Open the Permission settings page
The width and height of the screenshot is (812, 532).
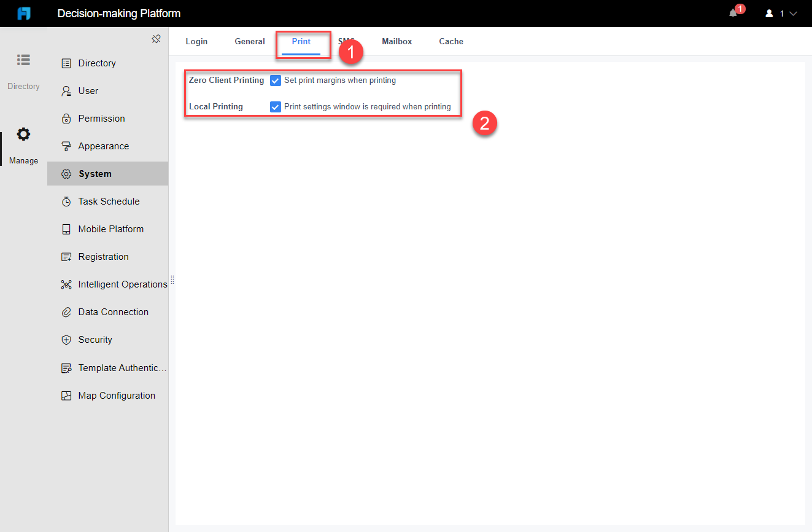pyautogui.click(x=102, y=118)
